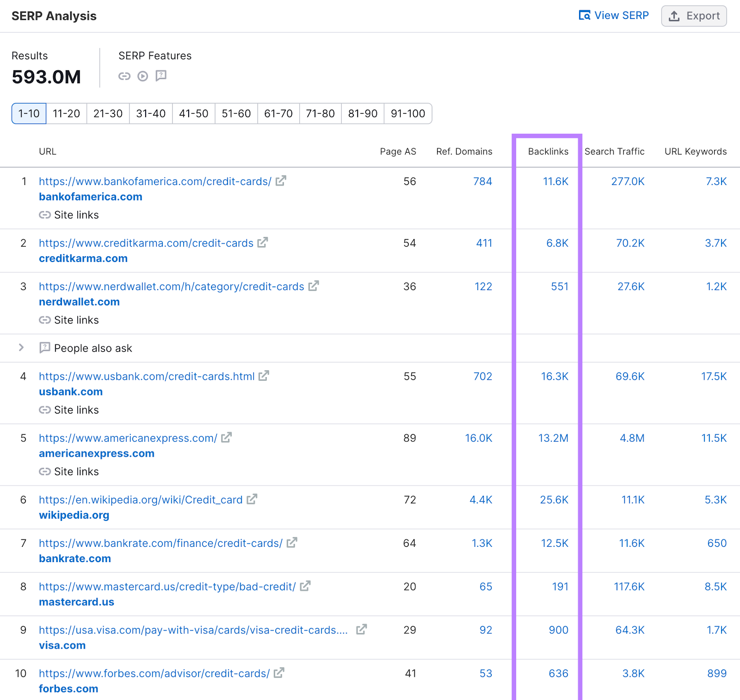The image size is (740, 700).
Task: Click Site links icon under bankofamerica.com
Action: [x=45, y=215]
